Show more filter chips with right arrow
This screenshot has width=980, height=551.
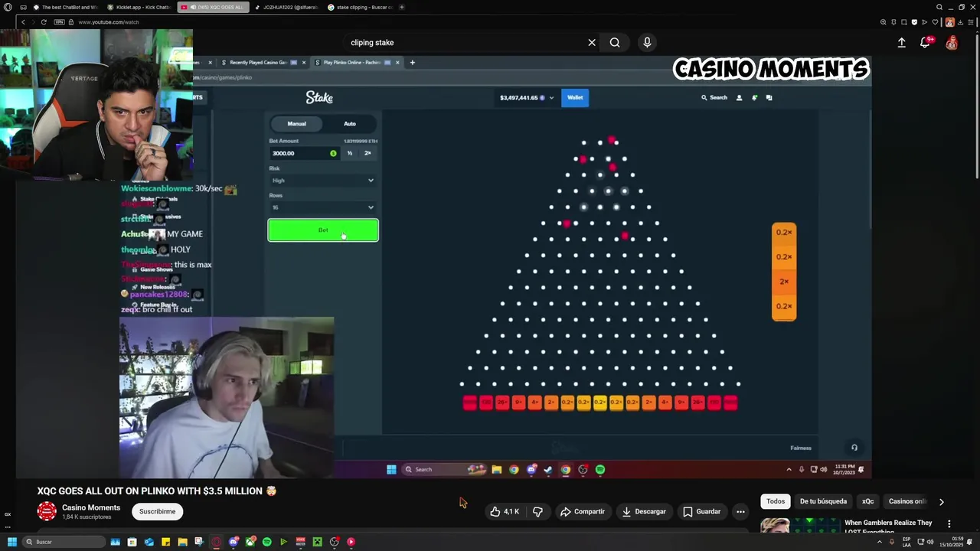941,502
